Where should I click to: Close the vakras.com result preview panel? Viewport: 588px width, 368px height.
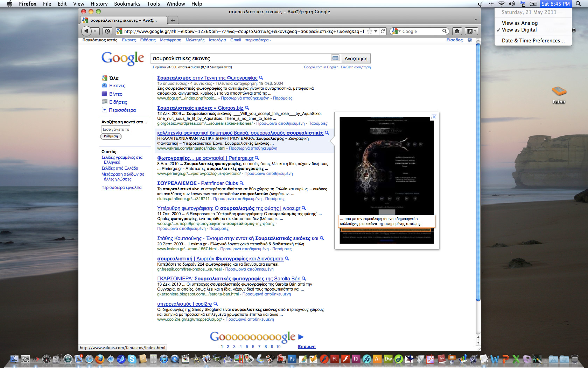[x=434, y=117]
